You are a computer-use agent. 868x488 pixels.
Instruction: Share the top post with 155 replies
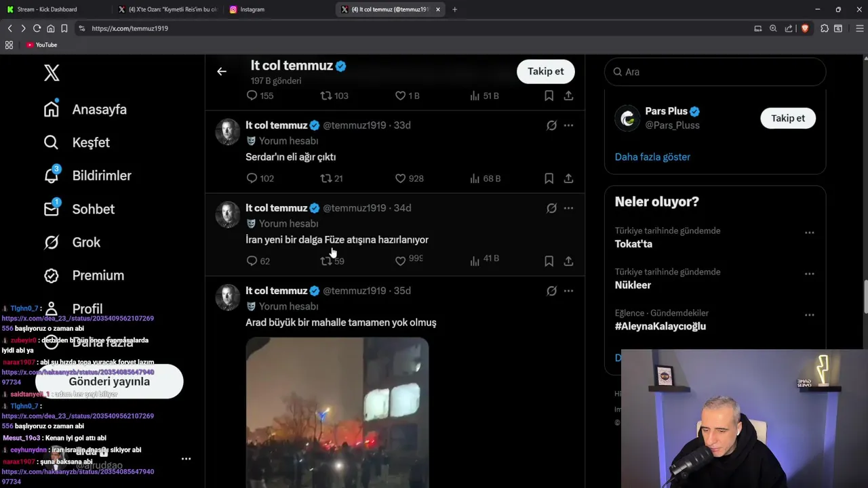point(568,96)
